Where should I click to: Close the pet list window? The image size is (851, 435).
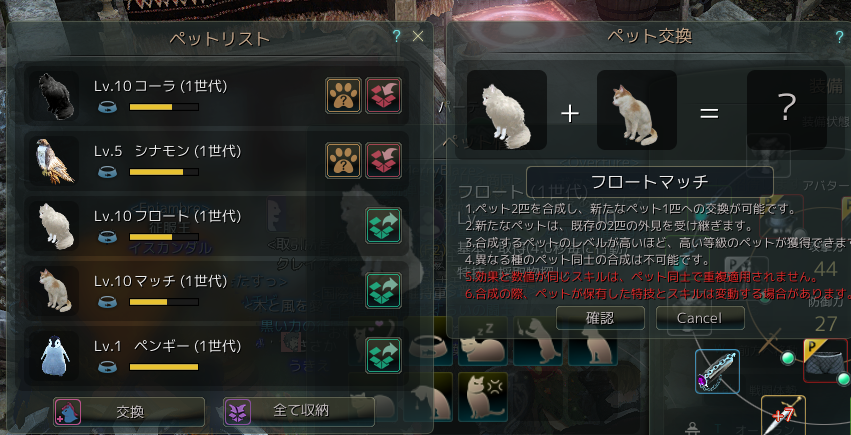pos(417,36)
